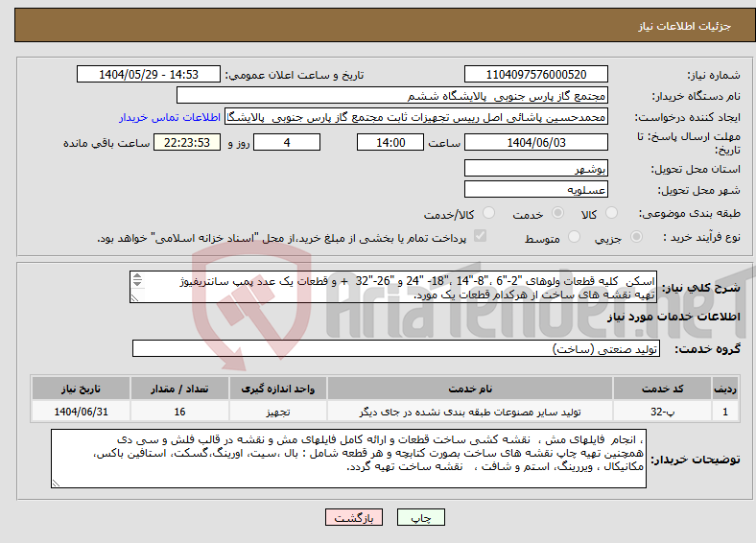Click the گروه خدمت label
756x543 pixels.
[x=707, y=348]
